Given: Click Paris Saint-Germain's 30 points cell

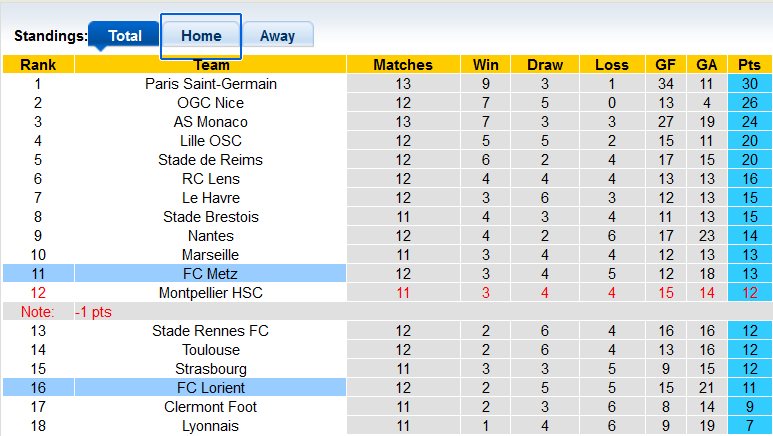Looking at the screenshot, I should (x=749, y=84).
